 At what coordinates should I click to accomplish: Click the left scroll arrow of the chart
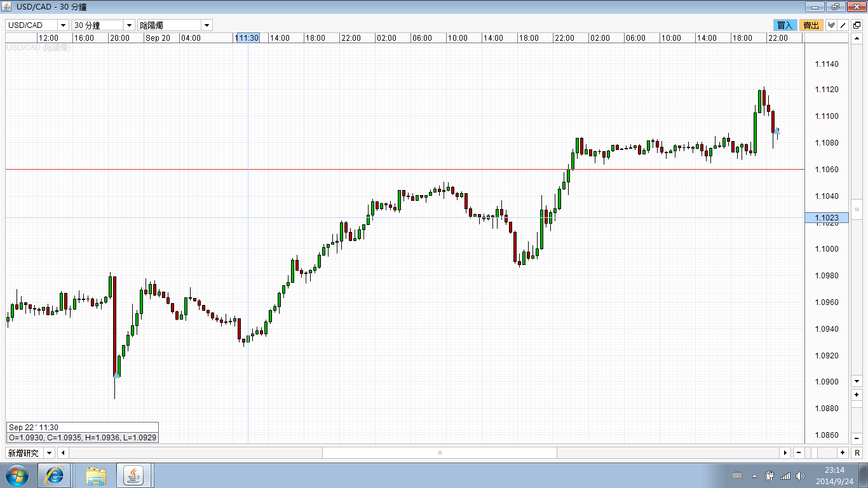pos(63,452)
